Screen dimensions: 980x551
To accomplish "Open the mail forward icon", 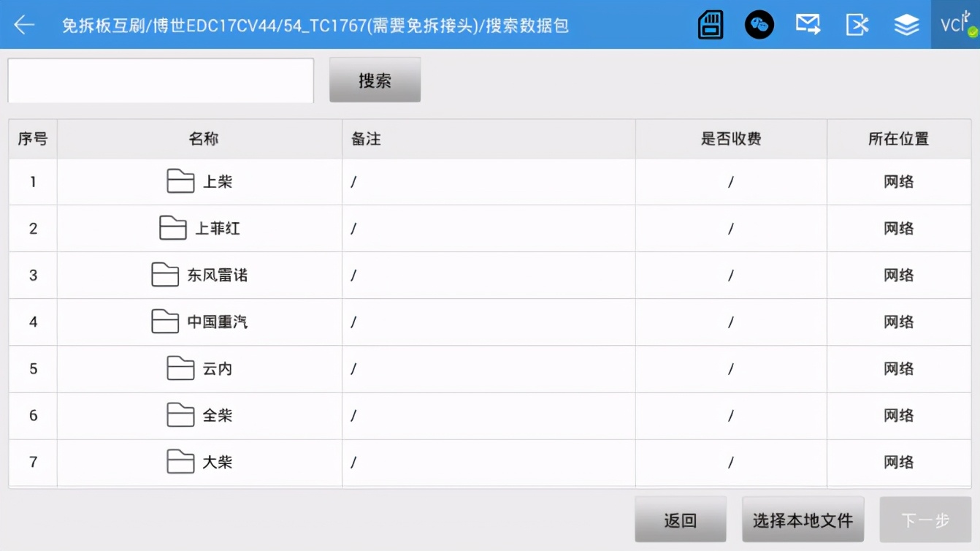I will pyautogui.click(x=808, y=25).
